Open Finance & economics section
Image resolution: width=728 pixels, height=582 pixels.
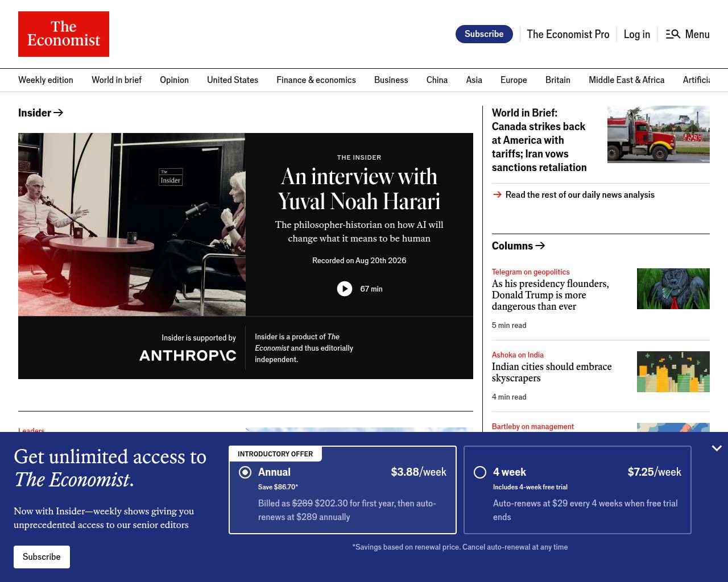pos(316,80)
